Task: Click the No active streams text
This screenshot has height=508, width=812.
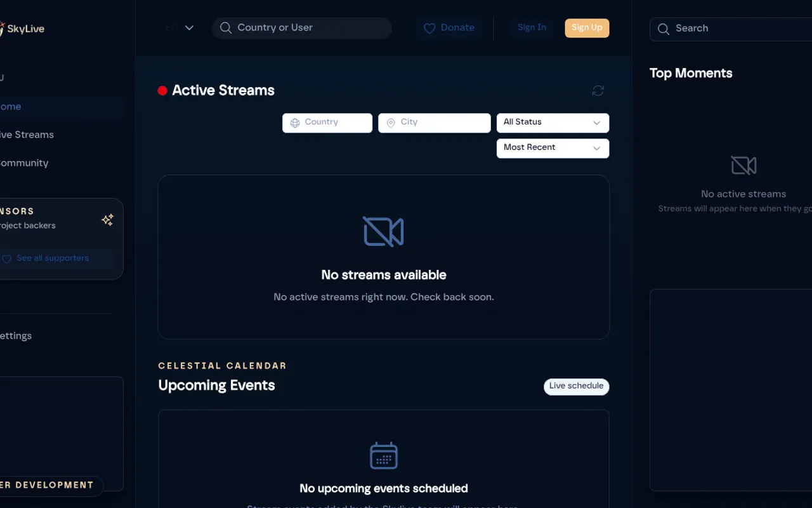Action: tap(743, 194)
